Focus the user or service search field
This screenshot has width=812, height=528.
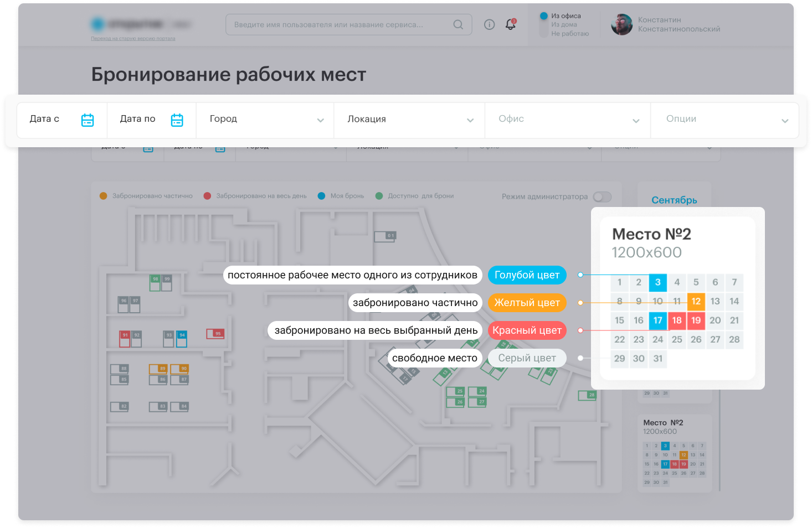pos(338,25)
